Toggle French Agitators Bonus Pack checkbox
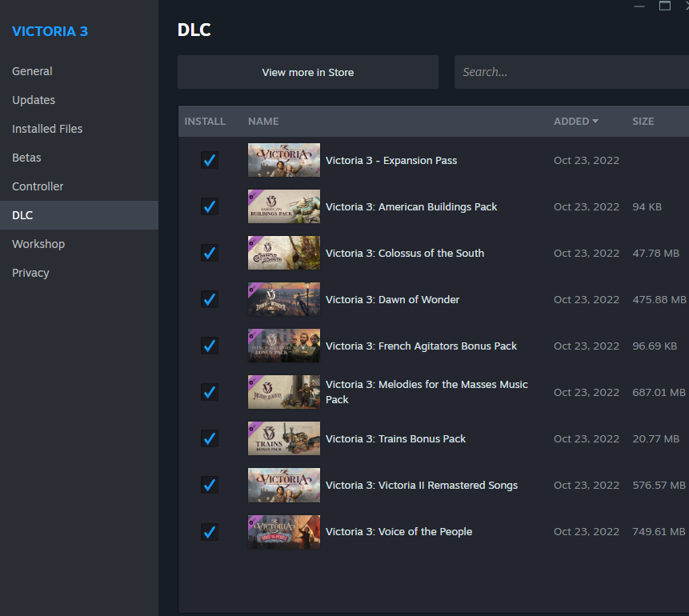This screenshot has height=616, width=689. pyautogui.click(x=210, y=346)
